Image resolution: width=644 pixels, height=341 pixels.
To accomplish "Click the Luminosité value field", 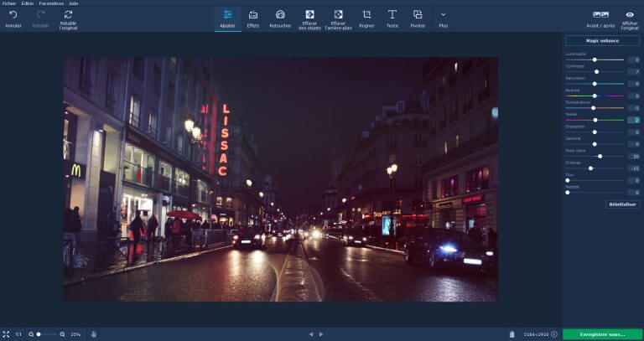I will pyautogui.click(x=634, y=60).
